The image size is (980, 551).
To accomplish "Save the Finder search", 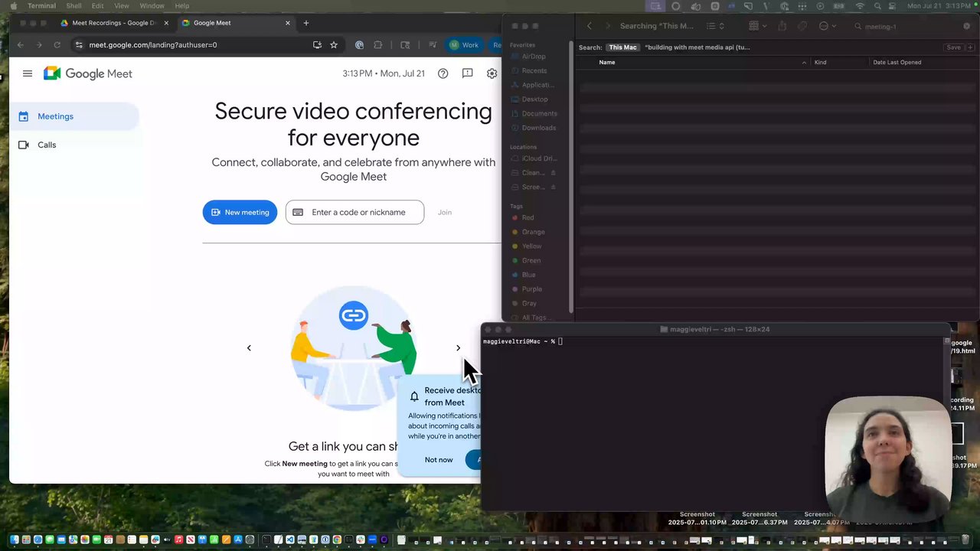I will coord(953,47).
